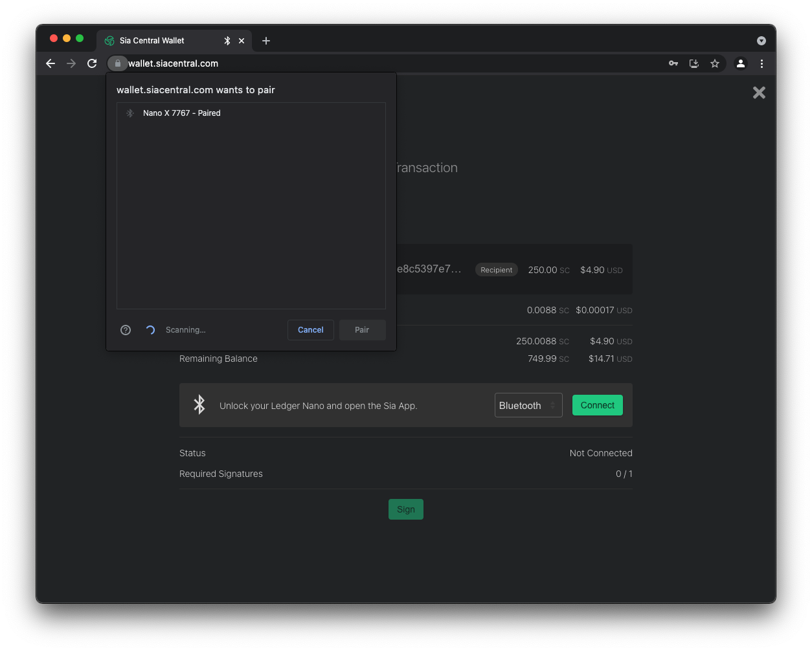Click the address bar URL
Screen dimensions: 812x651
point(174,63)
